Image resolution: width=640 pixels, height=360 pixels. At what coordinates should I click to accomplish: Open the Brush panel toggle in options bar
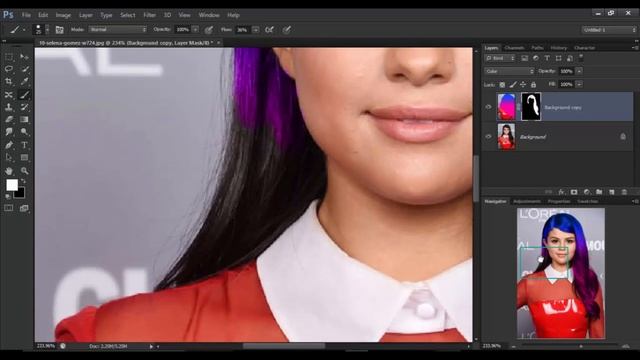pyautogui.click(x=59, y=30)
